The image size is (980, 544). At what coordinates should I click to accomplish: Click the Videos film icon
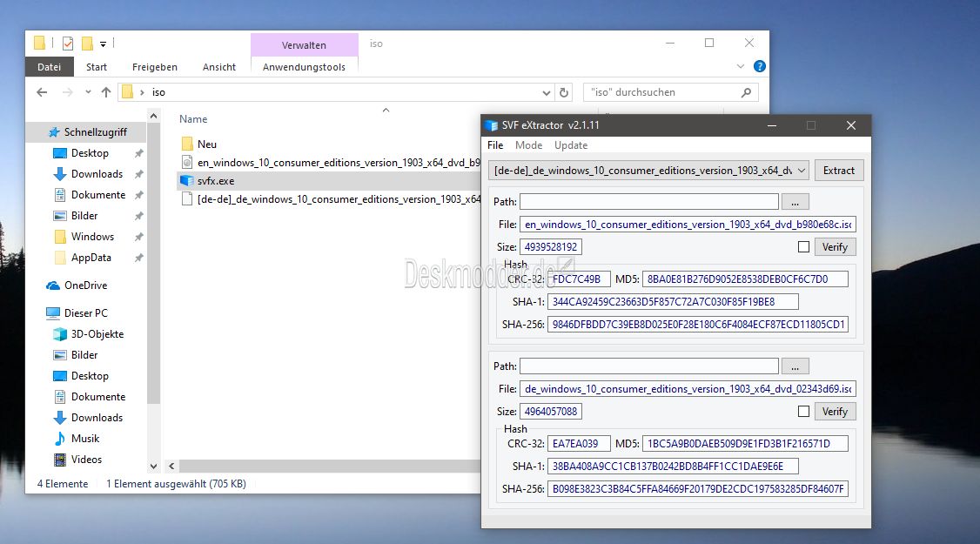click(x=60, y=460)
